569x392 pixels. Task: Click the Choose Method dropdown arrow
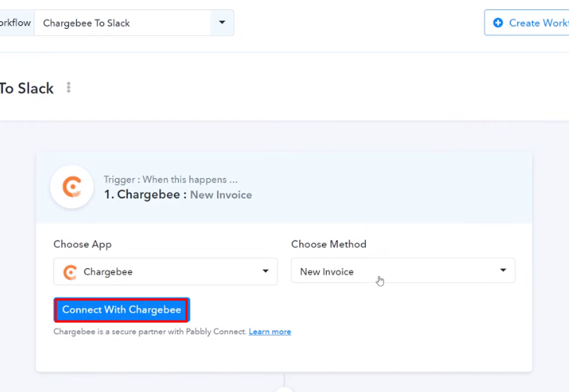pos(503,270)
